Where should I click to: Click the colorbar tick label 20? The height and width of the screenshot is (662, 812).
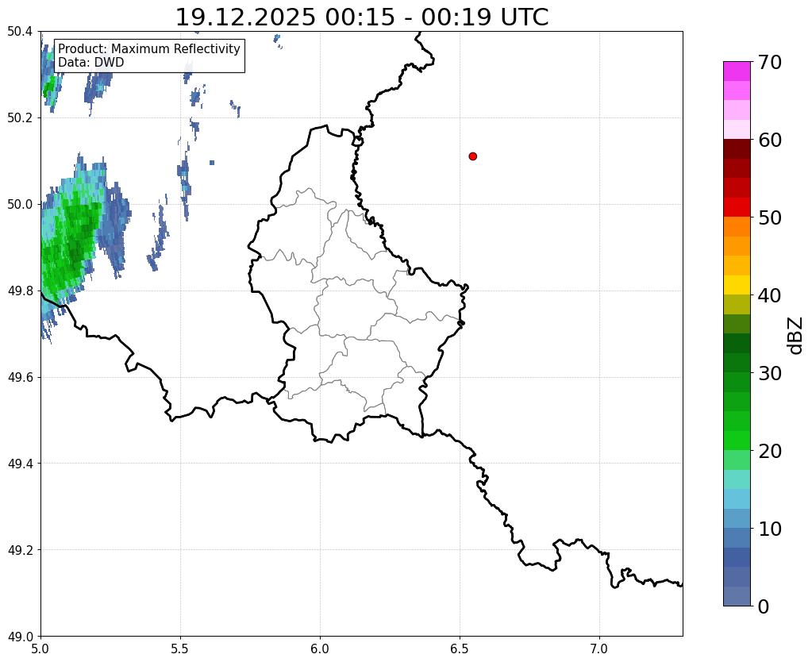pyautogui.click(x=769, y=451)
